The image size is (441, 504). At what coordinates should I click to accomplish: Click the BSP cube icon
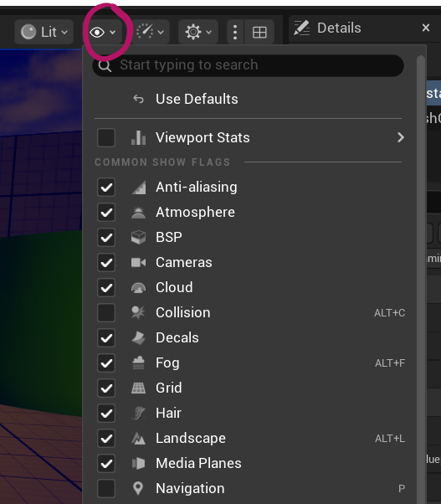(x=138, y=237)
